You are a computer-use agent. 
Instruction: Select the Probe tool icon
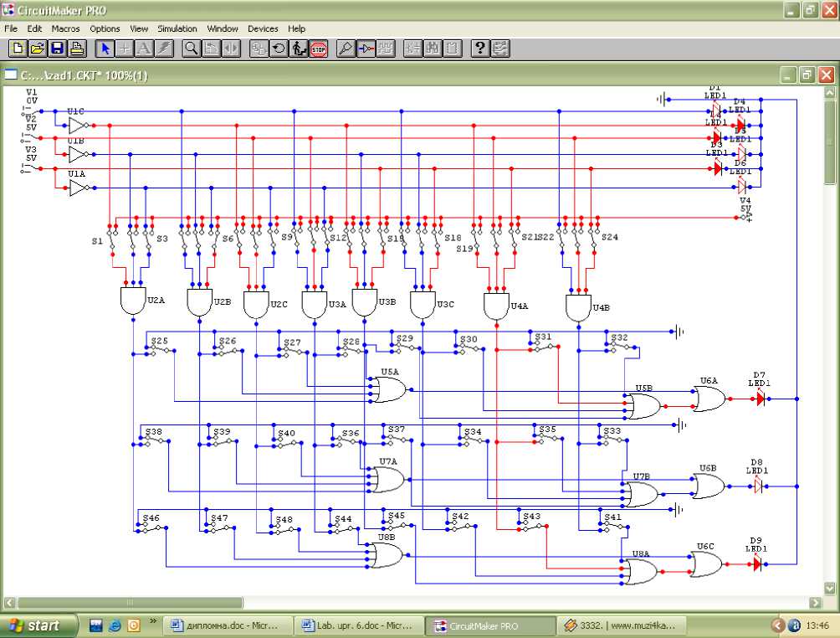click(345, 49)
